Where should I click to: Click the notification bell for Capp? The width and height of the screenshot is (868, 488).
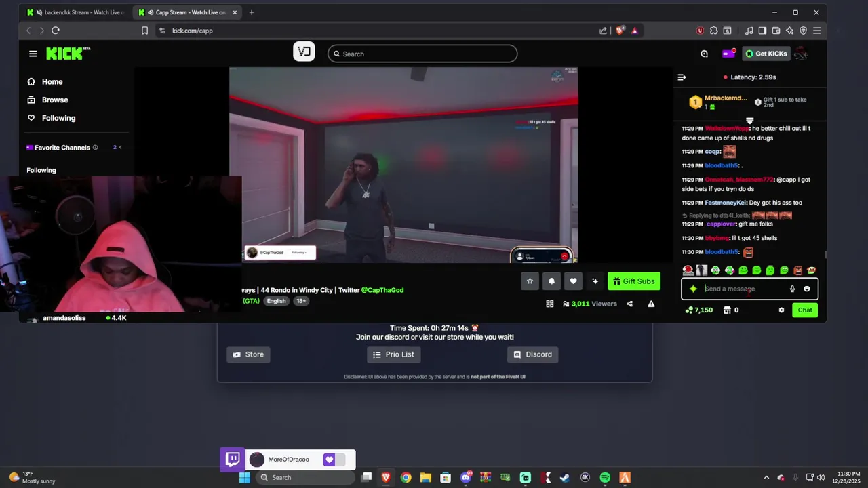pos(551,281)
